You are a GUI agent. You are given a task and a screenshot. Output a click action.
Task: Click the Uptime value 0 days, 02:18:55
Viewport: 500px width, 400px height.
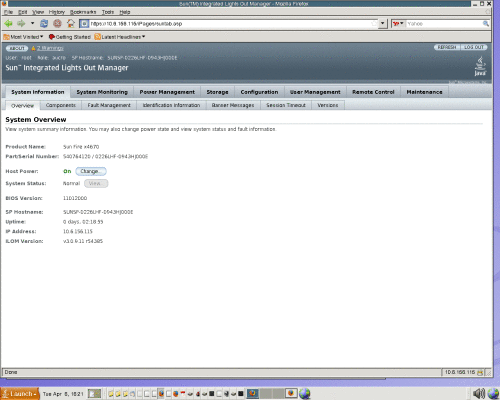[x=83, y=222]
